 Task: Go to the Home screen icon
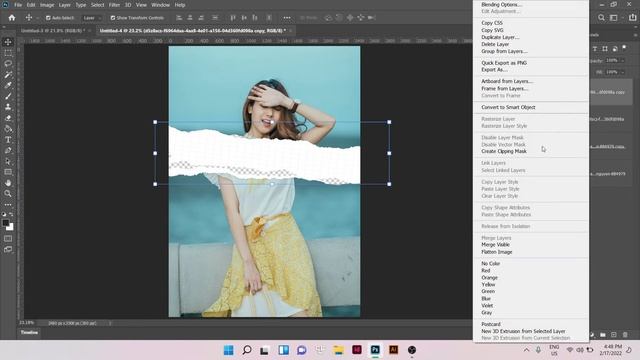[x=12, y=18]
